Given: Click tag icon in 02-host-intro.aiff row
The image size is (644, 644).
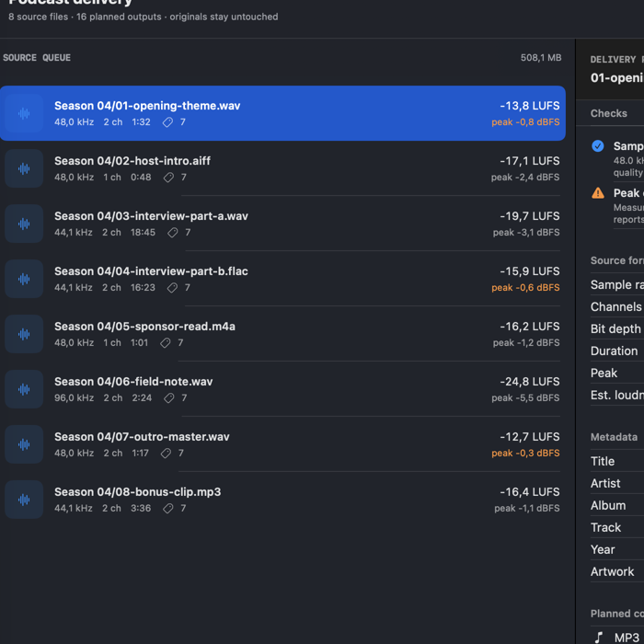Looking at the screenshot, I should [168, 178].
